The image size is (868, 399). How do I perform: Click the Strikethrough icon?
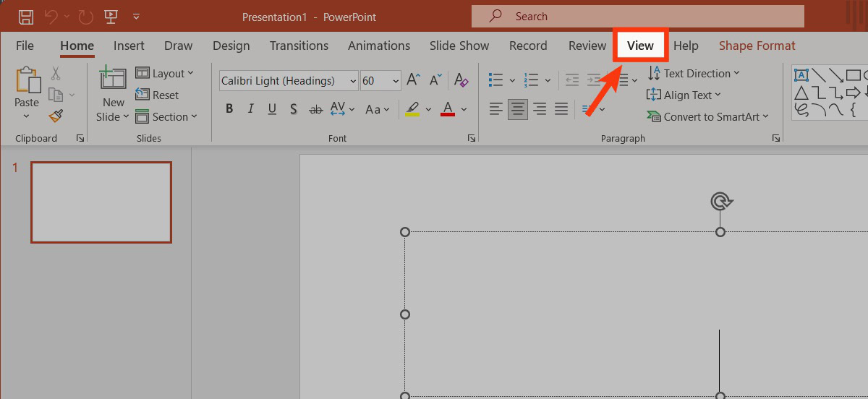coord(315,109)
